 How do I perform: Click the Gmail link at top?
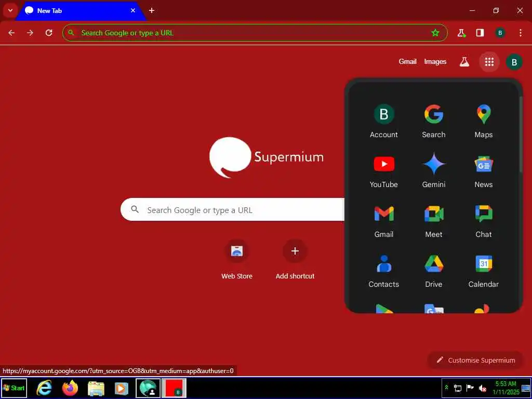click(407, 61)
